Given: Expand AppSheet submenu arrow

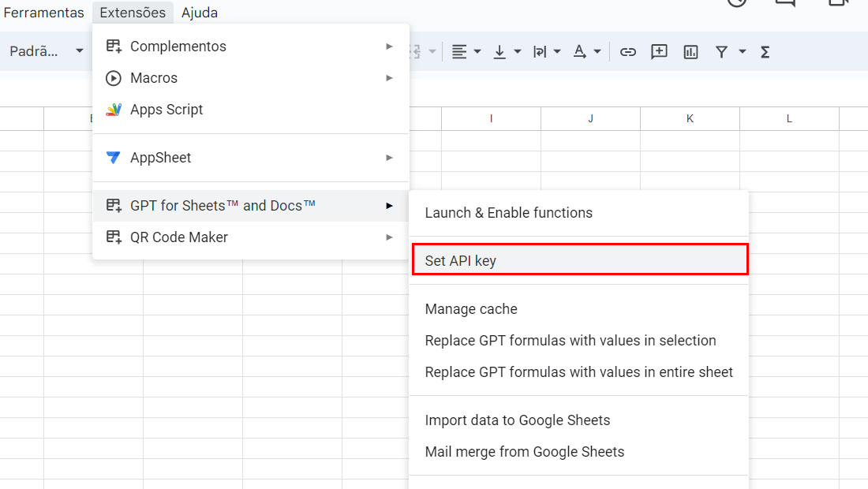Looking at the screenshot, I should click(389, 158).
